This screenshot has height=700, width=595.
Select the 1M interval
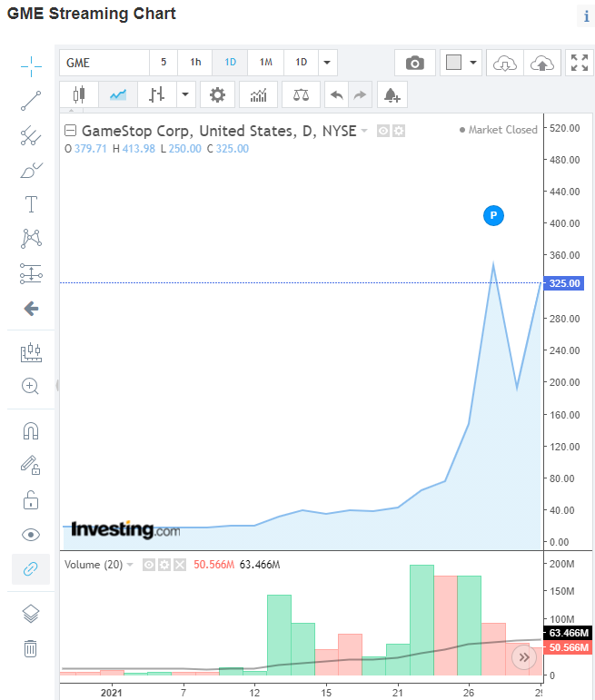pos(266,63)
